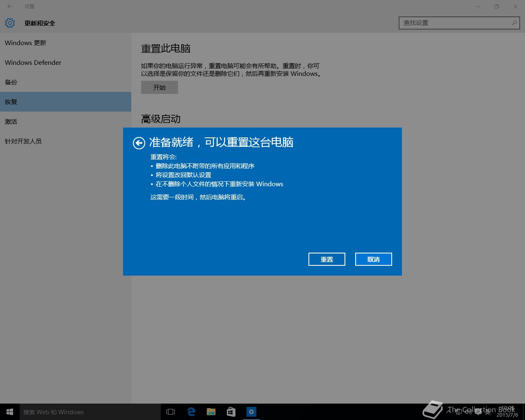Viewport: 525px width, 420px height.
Task: Click the settings gear icon beside 更新和安全
Action: pyautogui.click(x=10, y=23)
